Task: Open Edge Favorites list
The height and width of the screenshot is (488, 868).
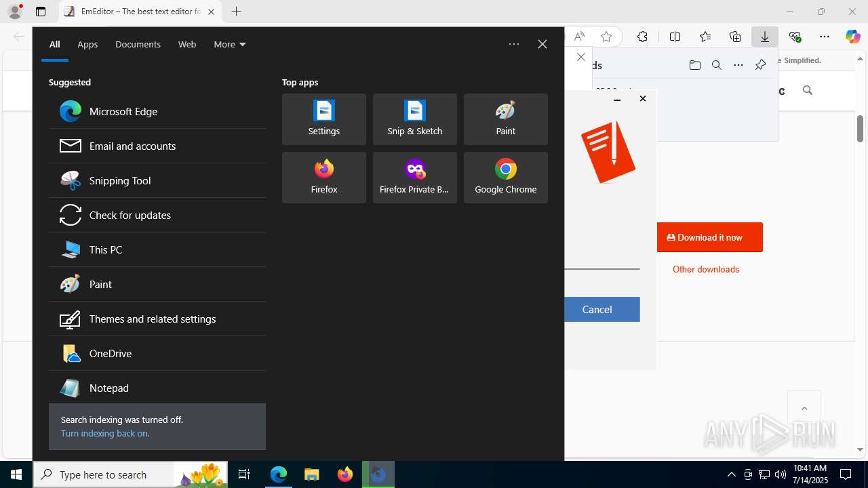Action: click(x=705, y=37)
